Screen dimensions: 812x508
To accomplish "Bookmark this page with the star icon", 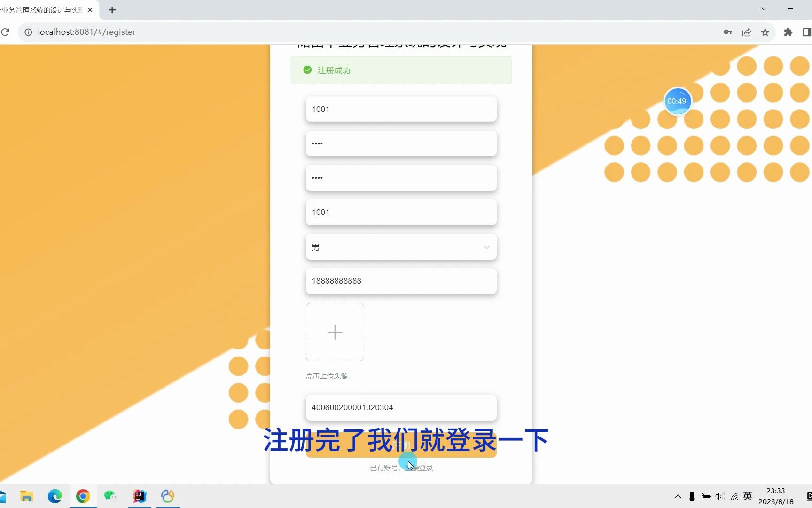I will coord(765,32).
